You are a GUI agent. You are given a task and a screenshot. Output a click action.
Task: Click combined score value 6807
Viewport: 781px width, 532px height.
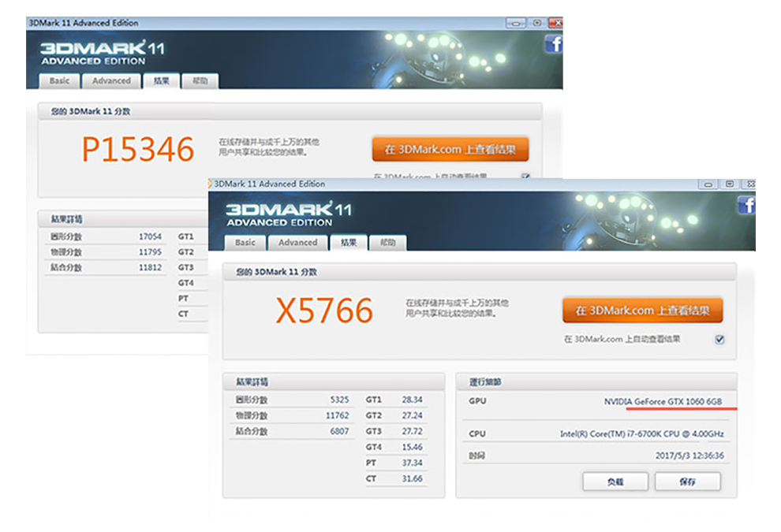(x=339, y=431)
